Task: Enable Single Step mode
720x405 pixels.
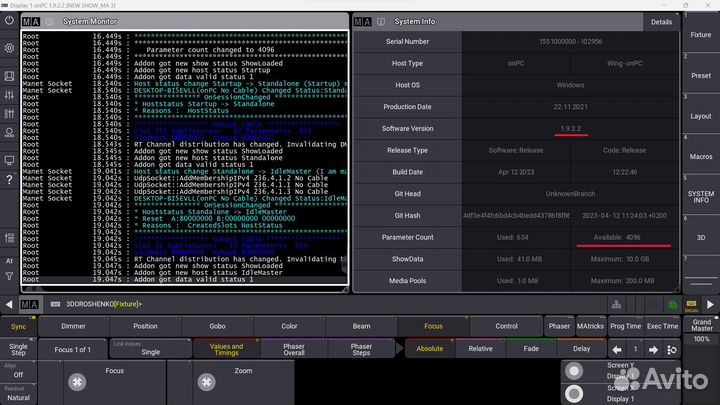Action: coord(19,348)
